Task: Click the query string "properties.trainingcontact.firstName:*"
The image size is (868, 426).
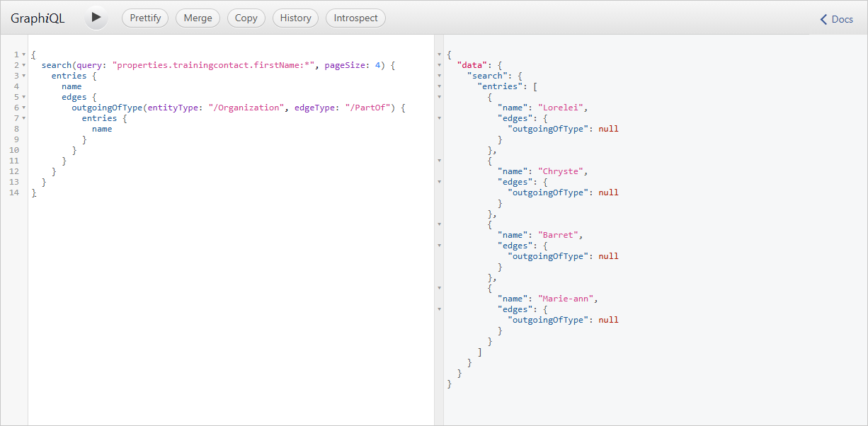Action: pos(213,65)
